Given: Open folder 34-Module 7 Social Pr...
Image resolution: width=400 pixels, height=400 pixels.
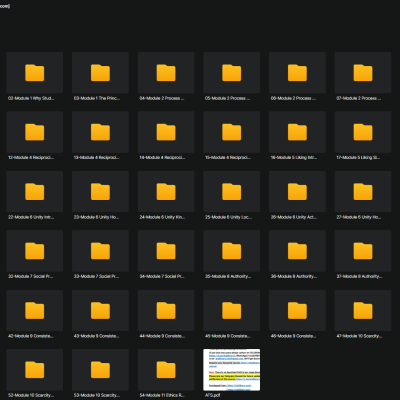Looking at the screenshot, I should coord(166,251).
